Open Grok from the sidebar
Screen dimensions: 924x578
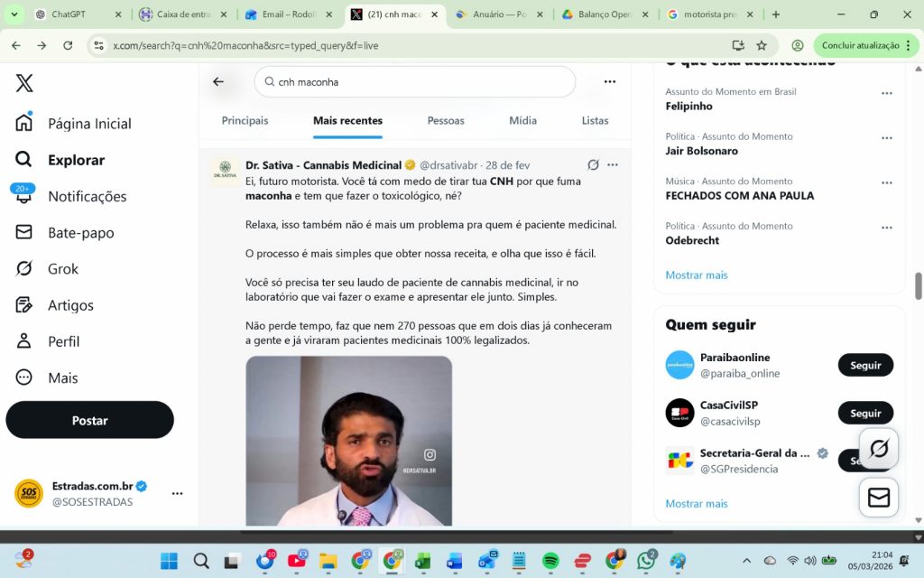[47, 269]
